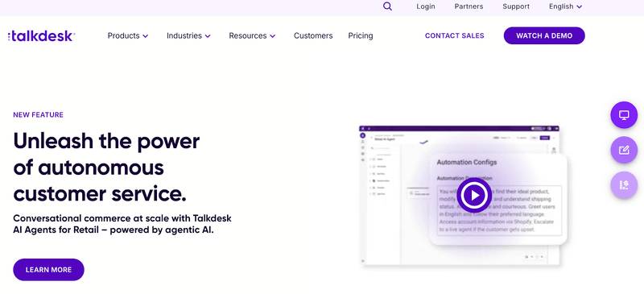644x294 pixels.
Task: Play the product demo video
Action: [x=474, y=195]
